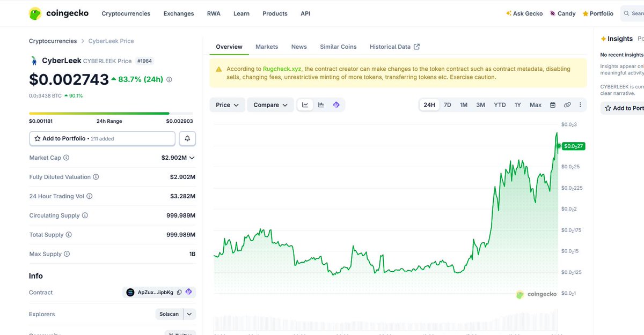The height and width of the screenshot is (335, 644).
Task: Follow the Rugcheck.xyz link
Action: [x=282, y=69]
